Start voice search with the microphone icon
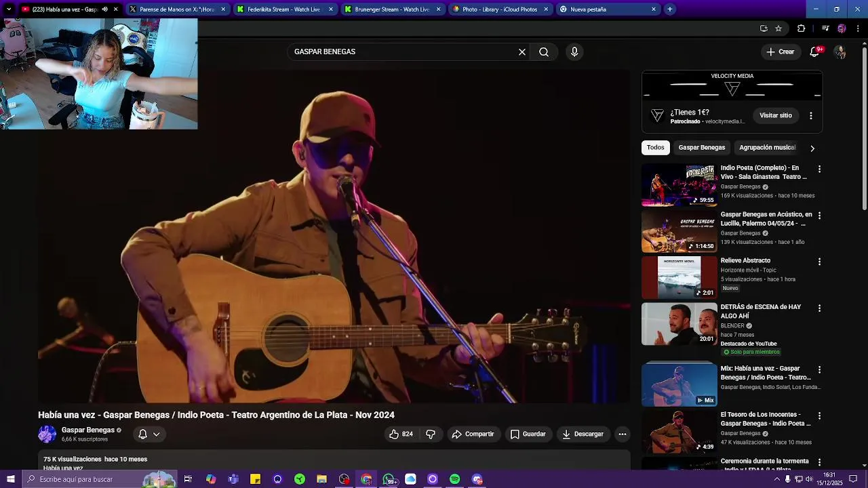Screen dimensions: 868x488 (x=574, y=52)
